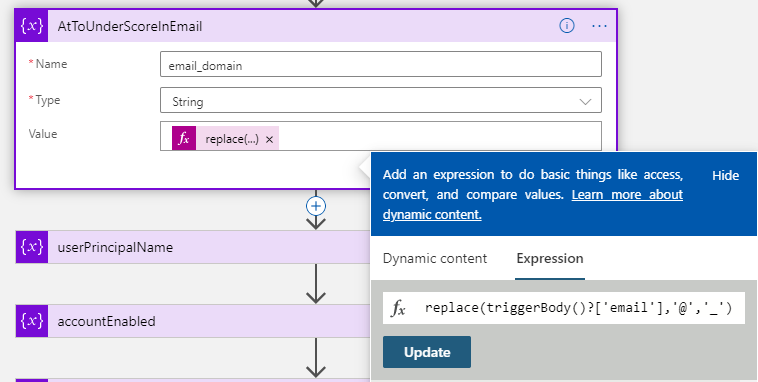Click the Update button
This screenshot has width=758, height=382.
[427, 352]
